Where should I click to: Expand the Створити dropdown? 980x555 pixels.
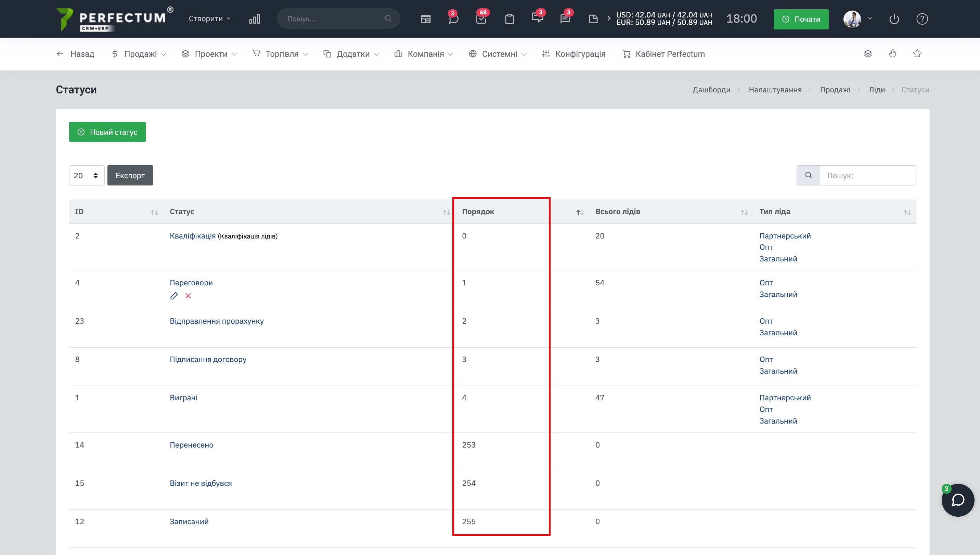(x=210, y=19)
